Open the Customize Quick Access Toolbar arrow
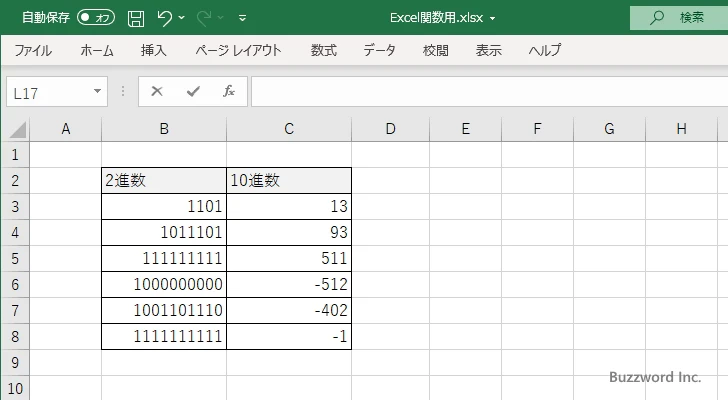 point(242,18)
